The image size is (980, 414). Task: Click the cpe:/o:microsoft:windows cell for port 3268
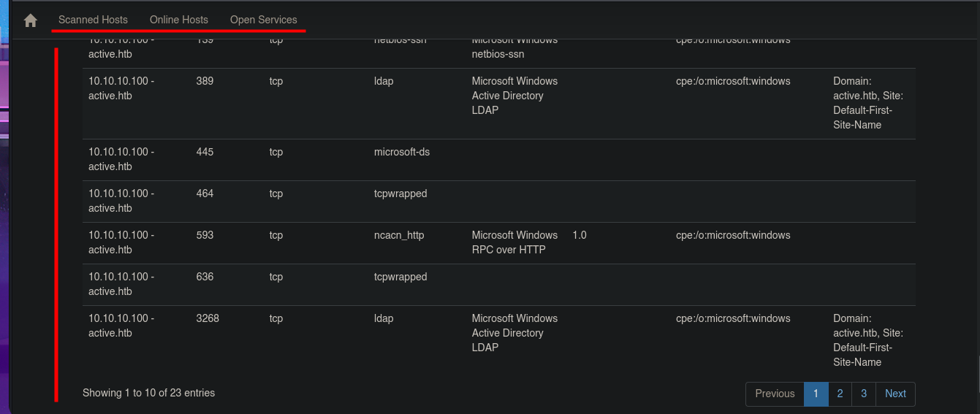(733, 318)
